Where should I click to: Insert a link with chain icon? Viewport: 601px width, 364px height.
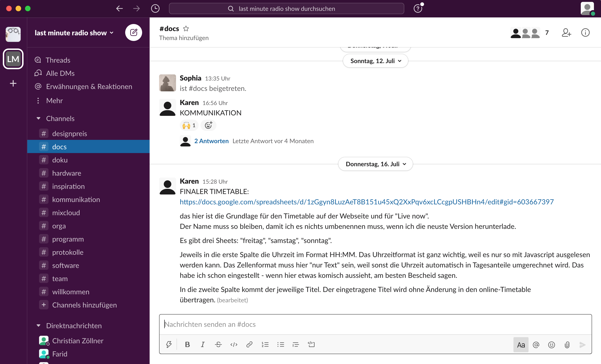249,344
